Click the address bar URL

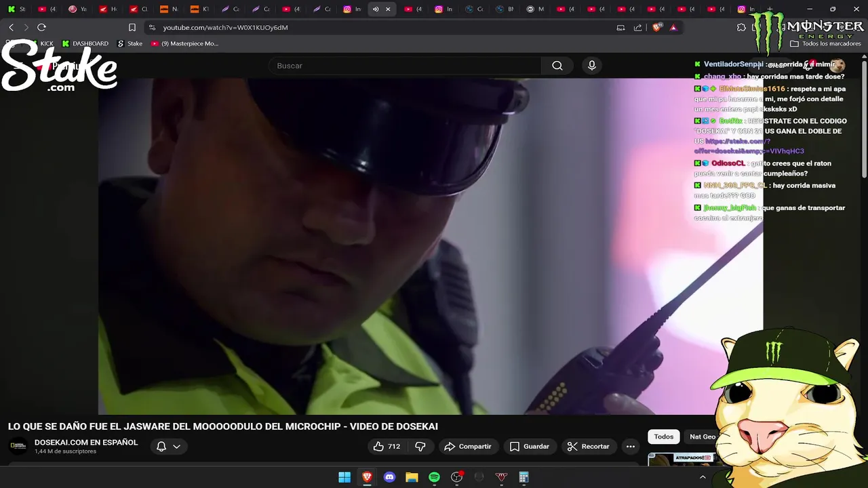pos(225,28)
